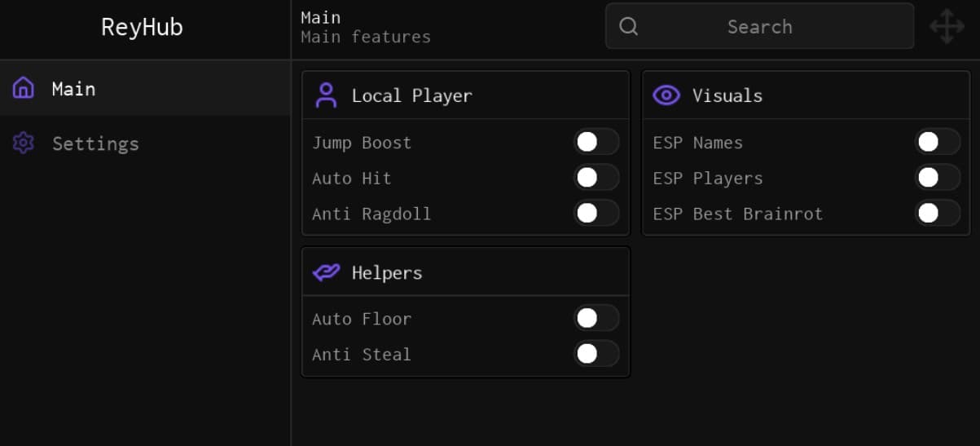Enable the Auto Floor toggle
The image size is (980, 446).
[x=596, y=318]
